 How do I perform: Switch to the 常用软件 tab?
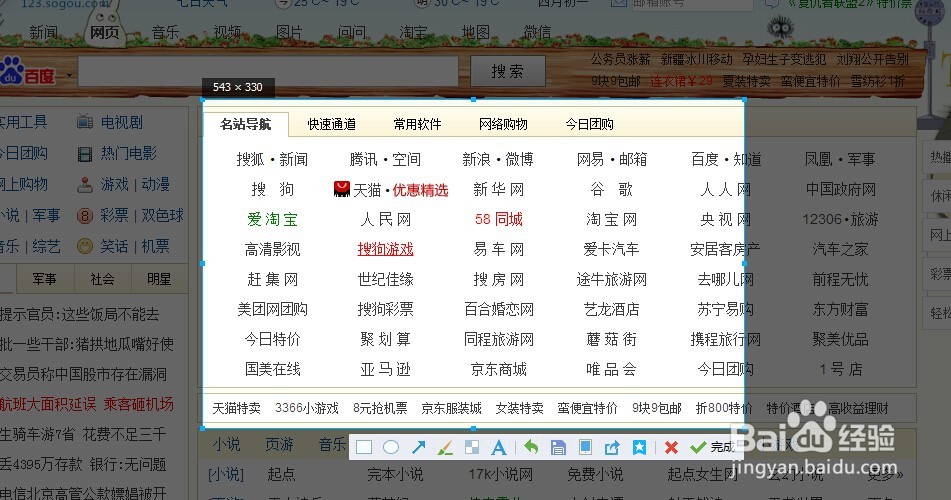pos(417,124)
